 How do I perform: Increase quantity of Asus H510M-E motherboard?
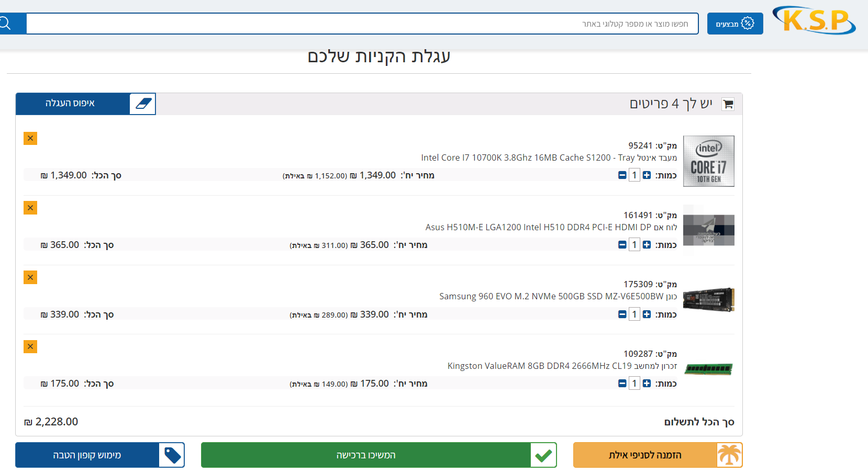[647, 245]
